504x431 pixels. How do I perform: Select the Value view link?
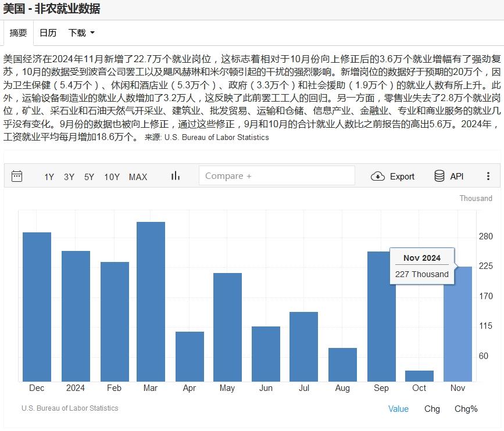click(x=398, y=408)
